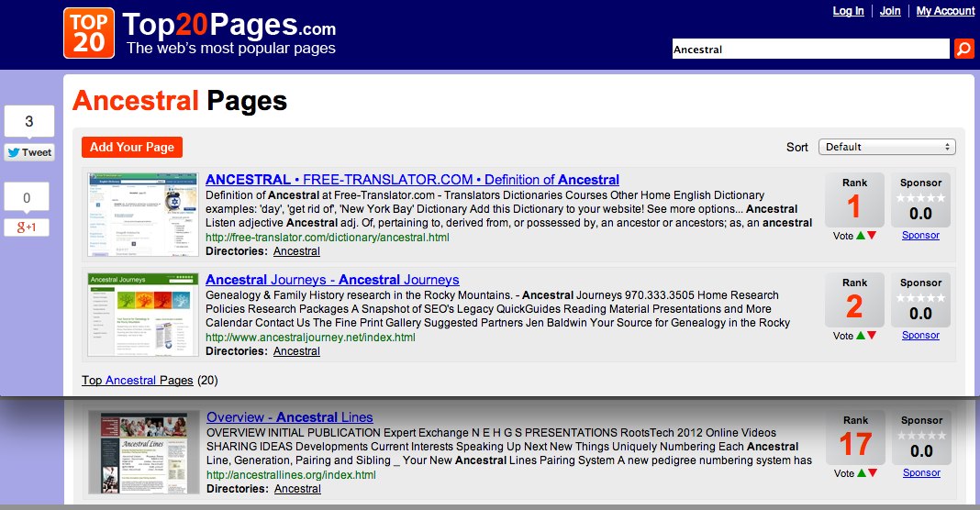Click the free-translator.com page thumbnail

pyautogui.click(x=143, y=215)
